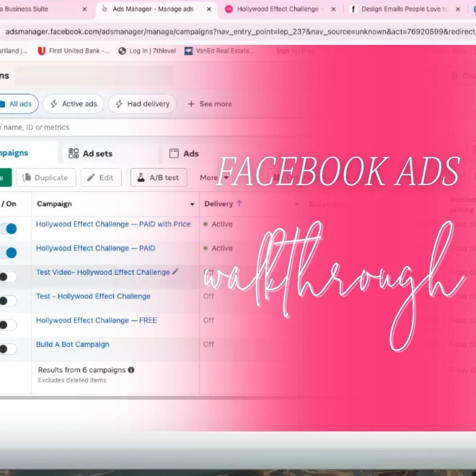
Task: Enable the Test - Hollywood Effect Challenge switch
Action: pyautogui.click(x=8, y=301)
